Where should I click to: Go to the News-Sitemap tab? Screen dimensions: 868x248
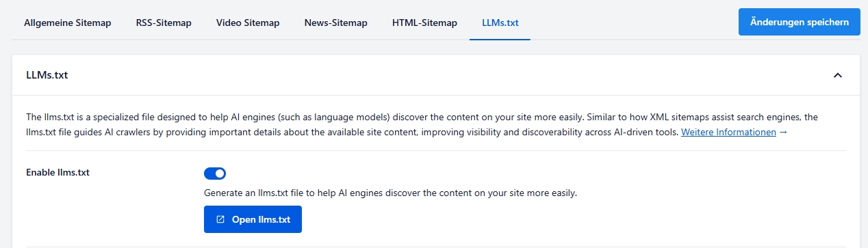point(336,23)
